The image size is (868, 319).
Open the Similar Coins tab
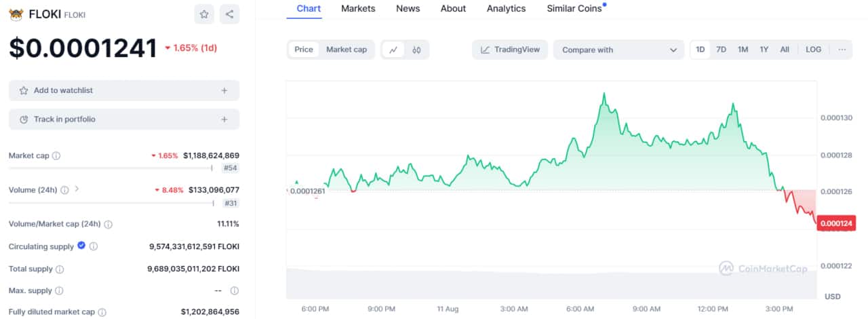click(x=575, y=9)
